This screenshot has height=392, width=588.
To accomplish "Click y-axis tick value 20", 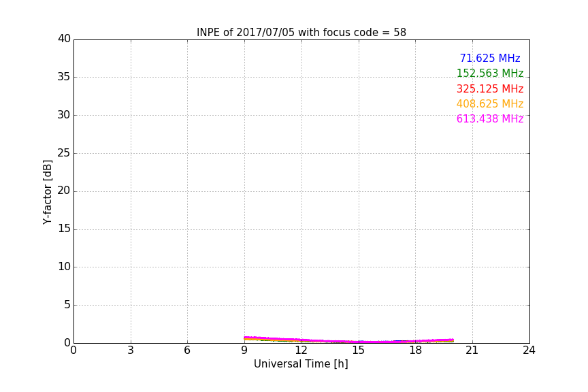I will pos(64,191).
